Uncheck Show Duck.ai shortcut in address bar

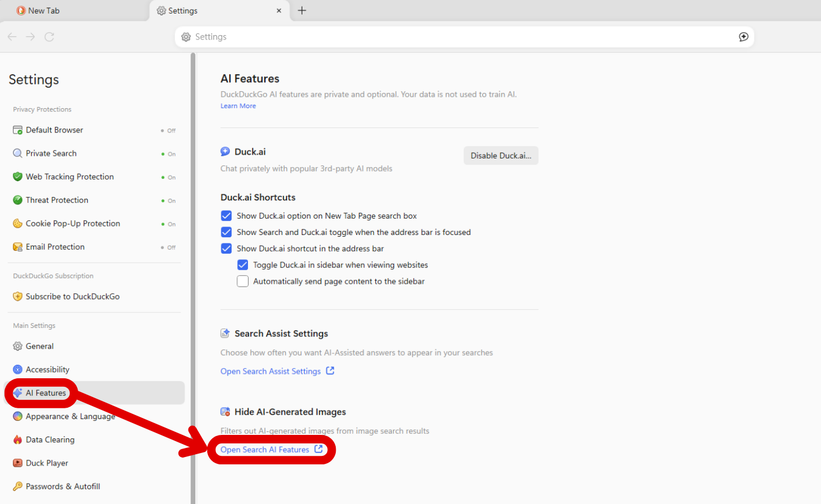click(226, 249)
